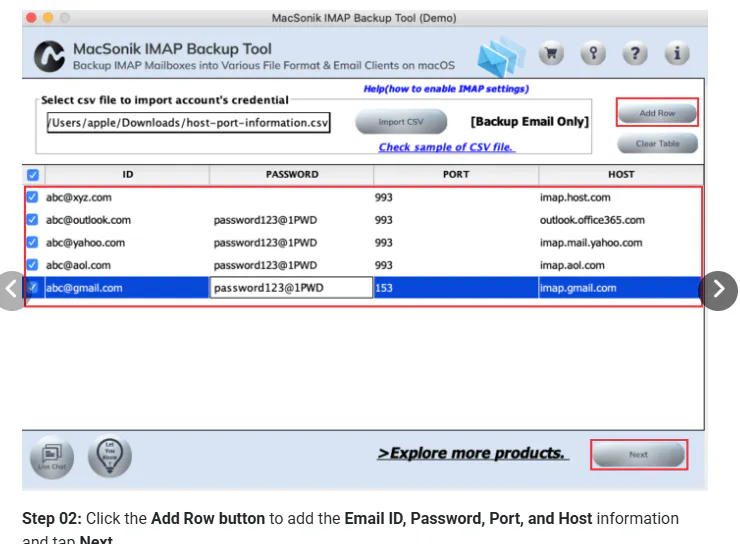
Task: Open the Live Chat icon
Action: pos(52,457)
